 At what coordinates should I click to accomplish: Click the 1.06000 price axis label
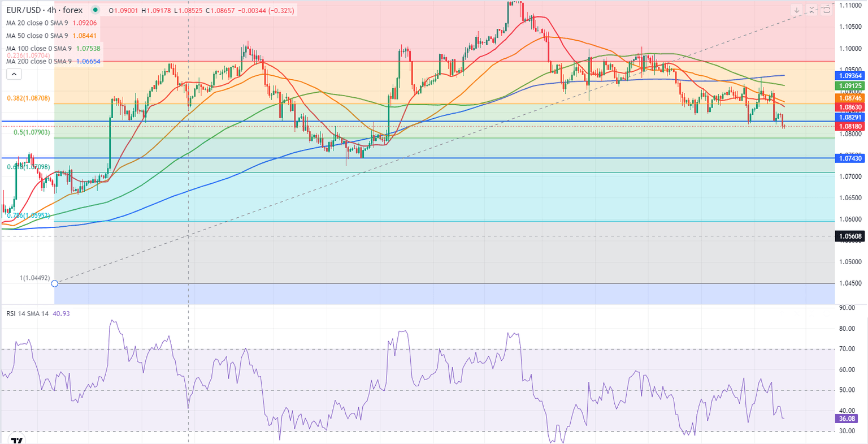[850, 219]
